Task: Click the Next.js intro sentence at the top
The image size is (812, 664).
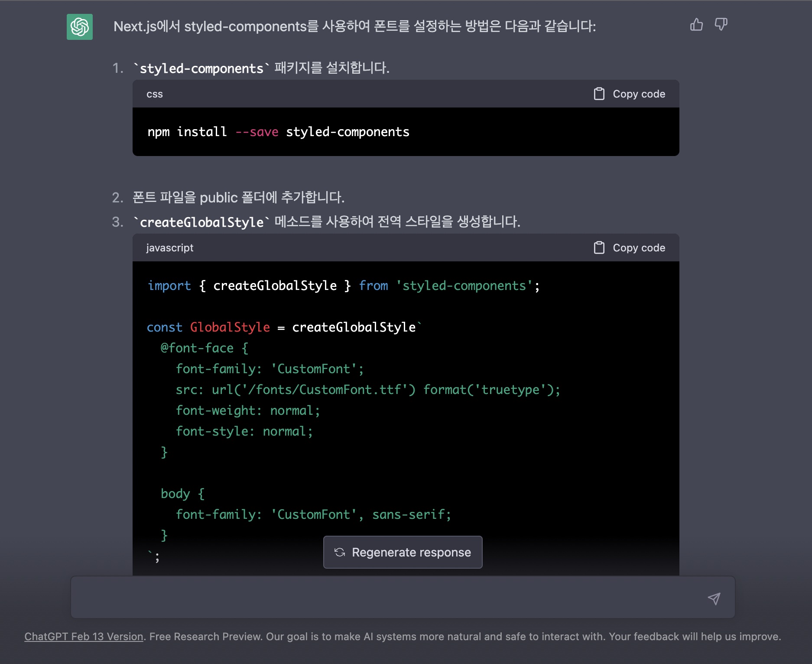Action: point(355,26)
